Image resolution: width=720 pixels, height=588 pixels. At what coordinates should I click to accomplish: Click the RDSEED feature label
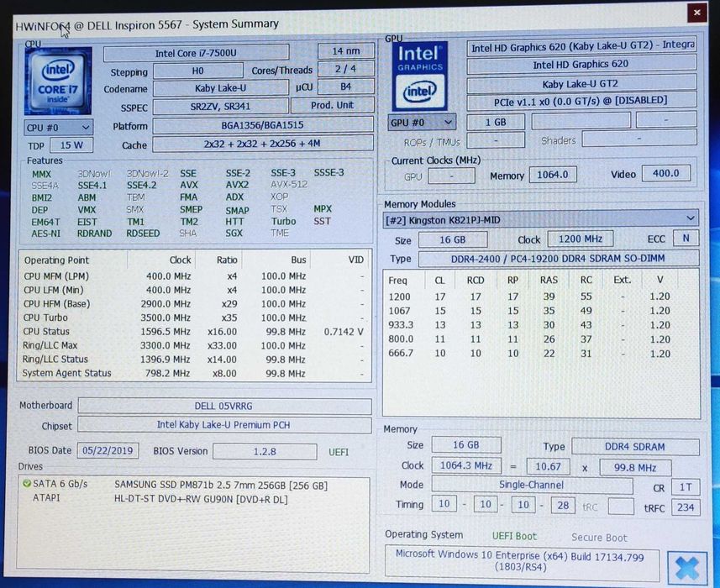point(143,234)
